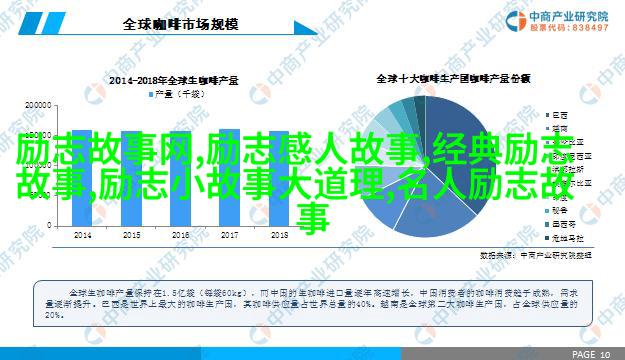Click the blue triangle beside the title
The width and height of the screenshot is (625, 360).
(305, 28)
